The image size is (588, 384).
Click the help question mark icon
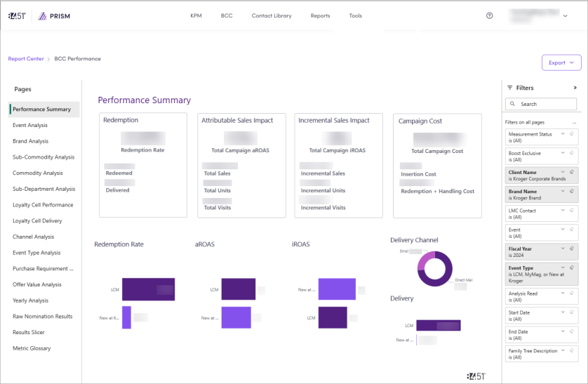click(489, 15)
